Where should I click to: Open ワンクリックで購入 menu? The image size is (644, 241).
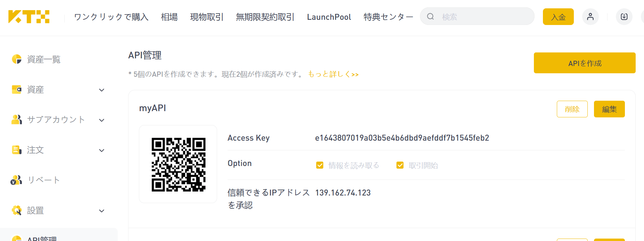tap(111, 17)
